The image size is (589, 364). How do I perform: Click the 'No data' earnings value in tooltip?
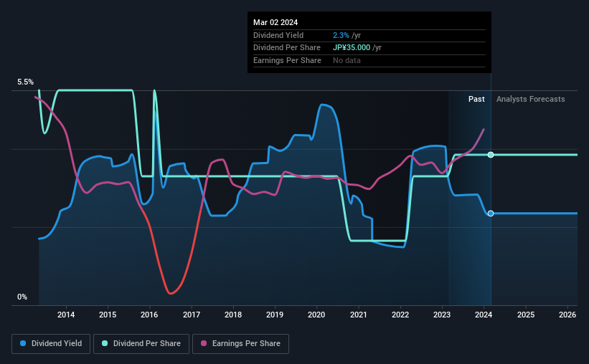(347, 60)
